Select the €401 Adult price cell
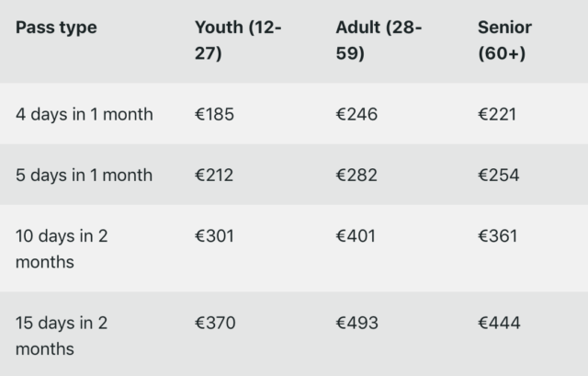The width and height of the screenshot is (588, 376). pos(356,235)
